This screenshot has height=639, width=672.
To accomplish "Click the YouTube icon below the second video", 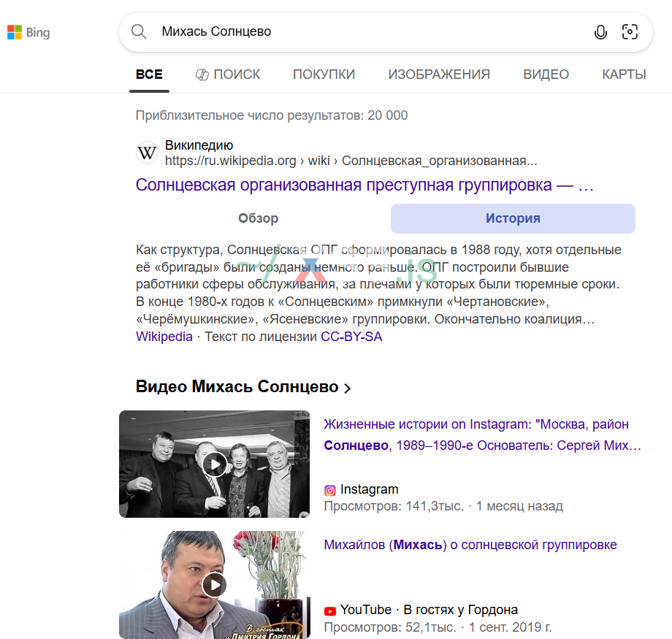I will (x=330, y=610).
